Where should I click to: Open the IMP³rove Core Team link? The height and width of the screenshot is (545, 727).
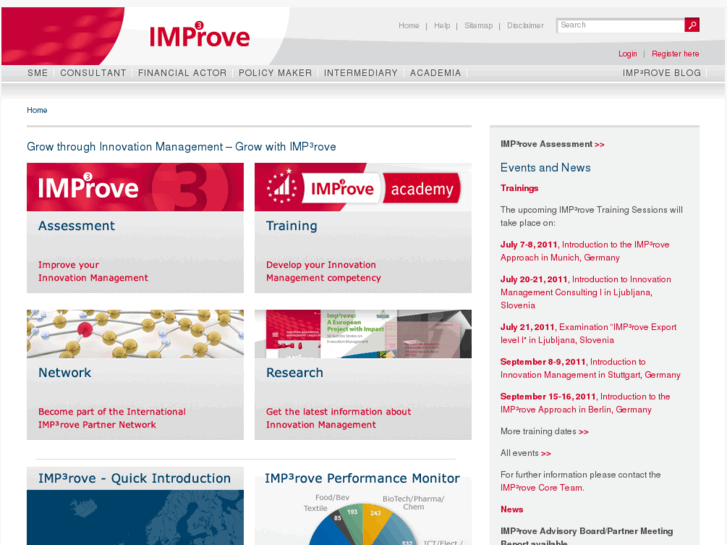(542, 488)
